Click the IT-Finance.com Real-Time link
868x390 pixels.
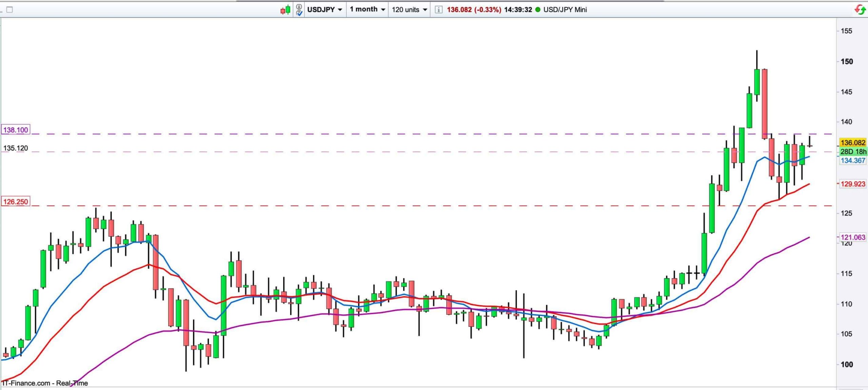(45, 383)
